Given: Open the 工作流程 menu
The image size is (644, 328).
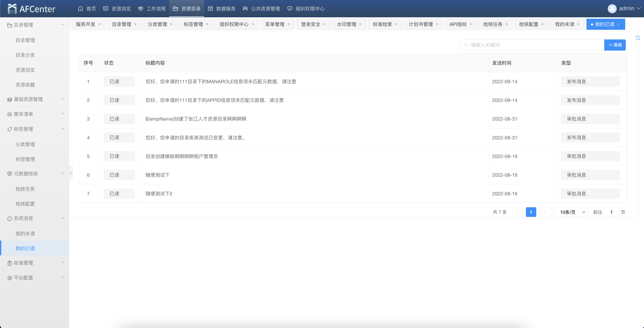Looking at the screenshot, I should [152, 9].
